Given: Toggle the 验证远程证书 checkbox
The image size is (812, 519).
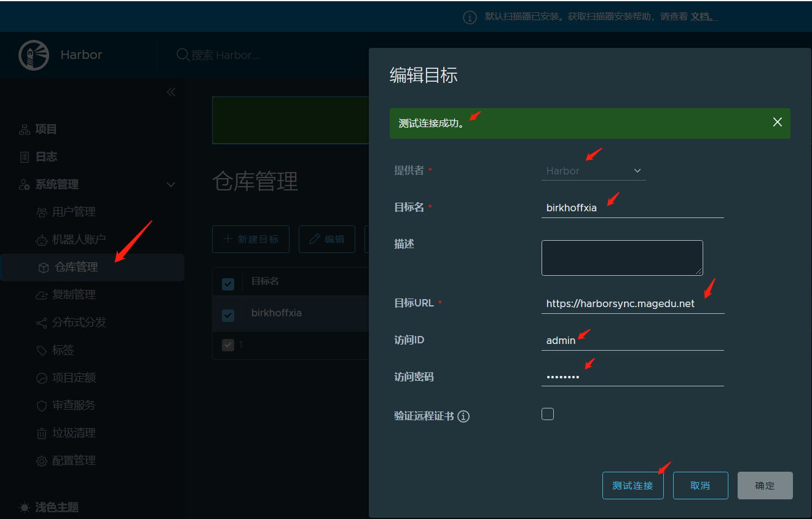Looking at the screenshot, I should pos(548,414).
